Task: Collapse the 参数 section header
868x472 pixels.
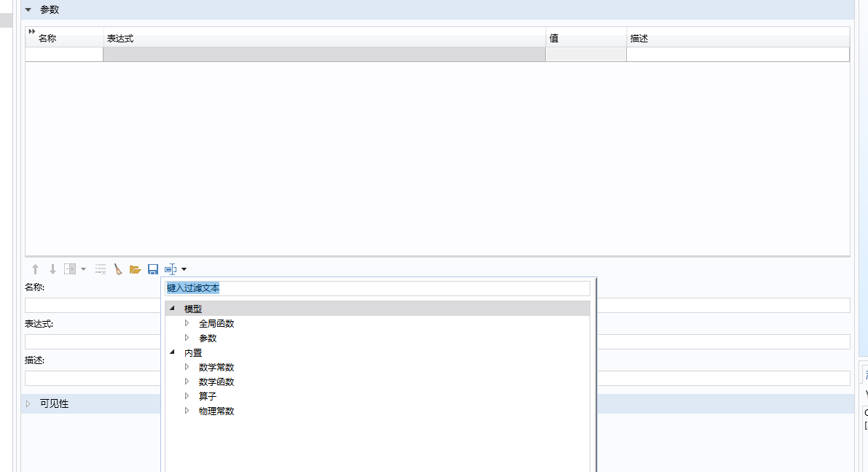Action: point(28,9)
